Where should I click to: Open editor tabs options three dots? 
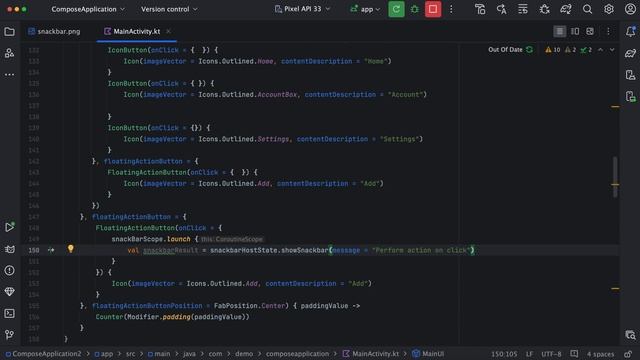pos(608,31)
